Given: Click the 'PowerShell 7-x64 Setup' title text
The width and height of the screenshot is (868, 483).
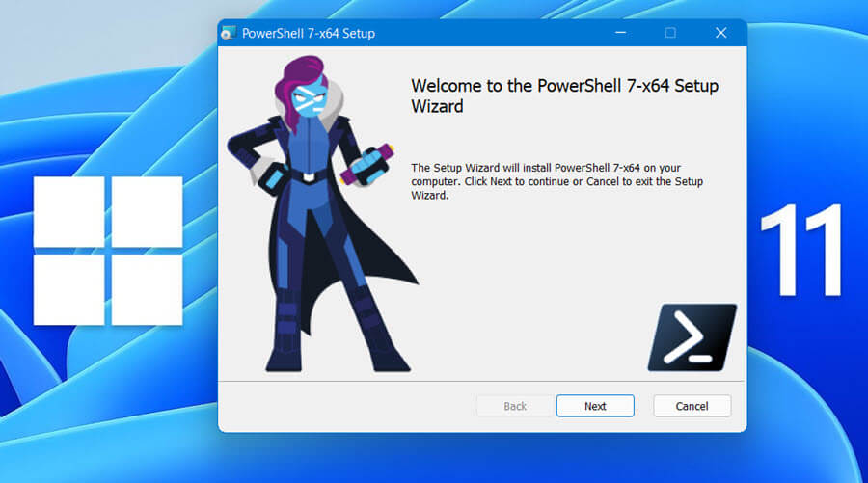Looking at the screenshot, I should (309, 33).
